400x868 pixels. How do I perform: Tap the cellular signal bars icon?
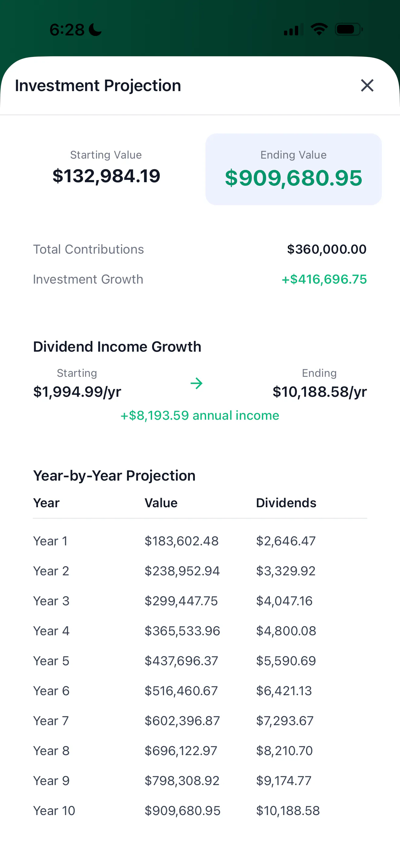point(293,29)
